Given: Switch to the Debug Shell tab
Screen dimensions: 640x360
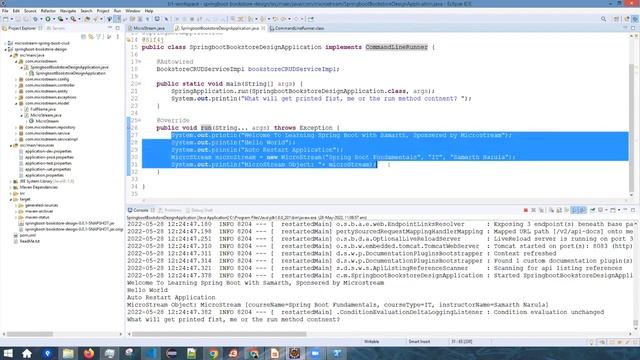Looking at the screenshot, I should click(x=199, y=210).
